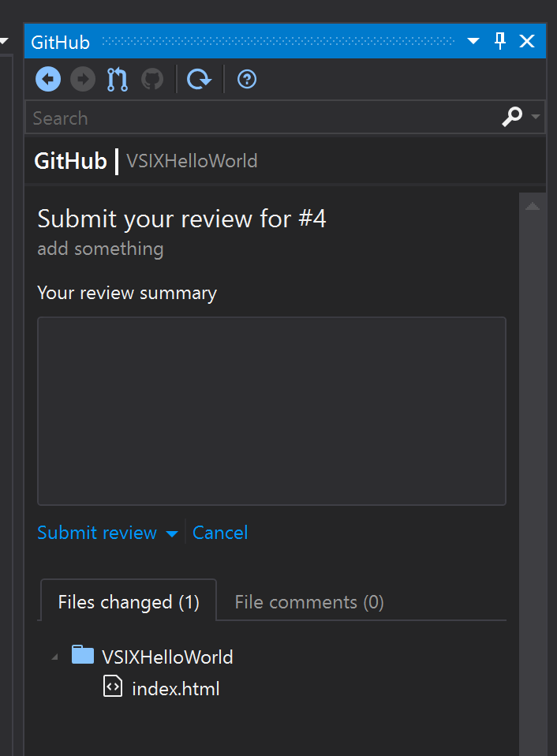Open index.html in the changed files
This screenshot has height=756, width=557.
[x=176, y=688]
